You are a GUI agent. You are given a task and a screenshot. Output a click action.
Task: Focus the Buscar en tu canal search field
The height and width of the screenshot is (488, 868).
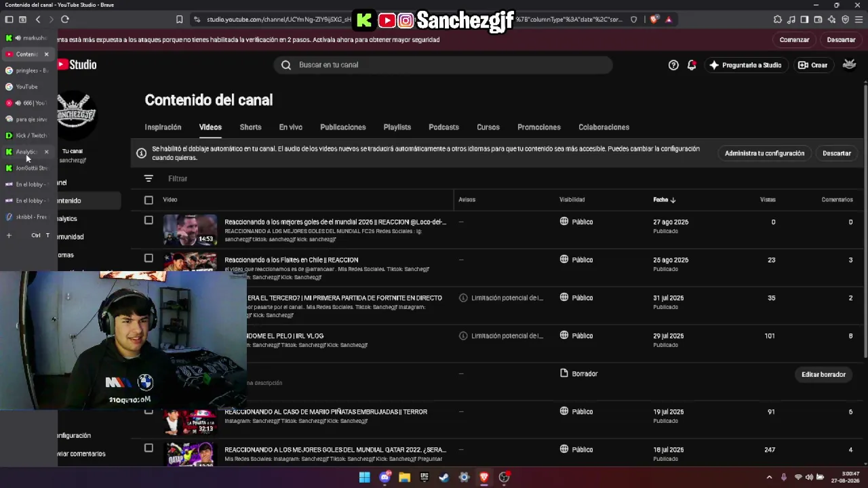point(443,65)
